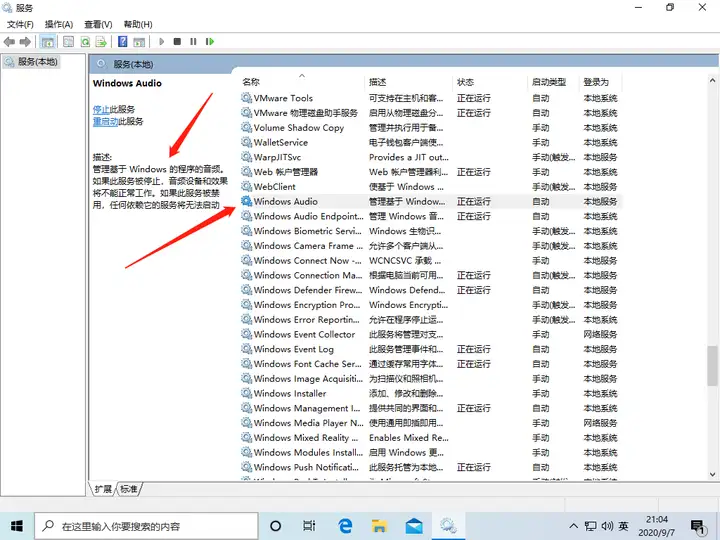The width and height of the screenshot is (720, 540).
Task: Select Windows Media Player Network service
Action: click(x=430, y=423)
